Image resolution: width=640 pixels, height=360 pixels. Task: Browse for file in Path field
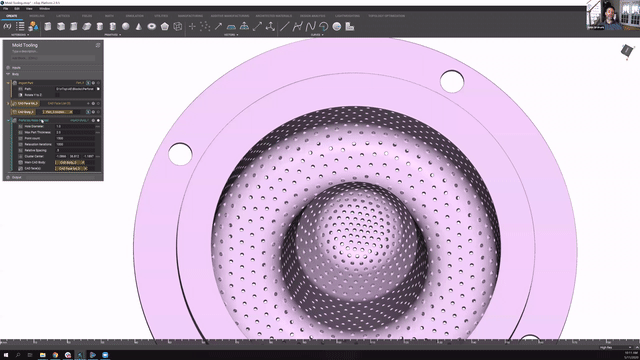[x=98, y=89]
